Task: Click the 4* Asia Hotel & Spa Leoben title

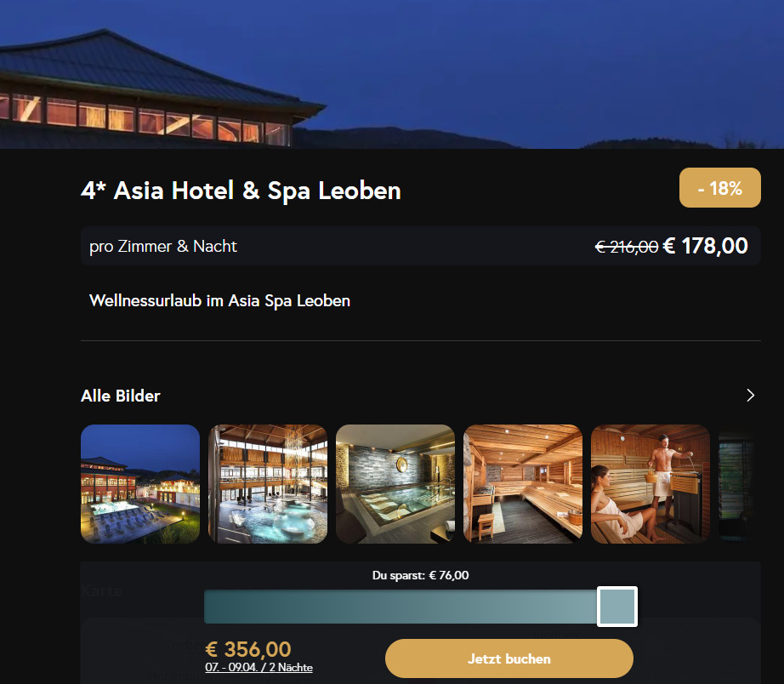Action: (x=241, y=191)
